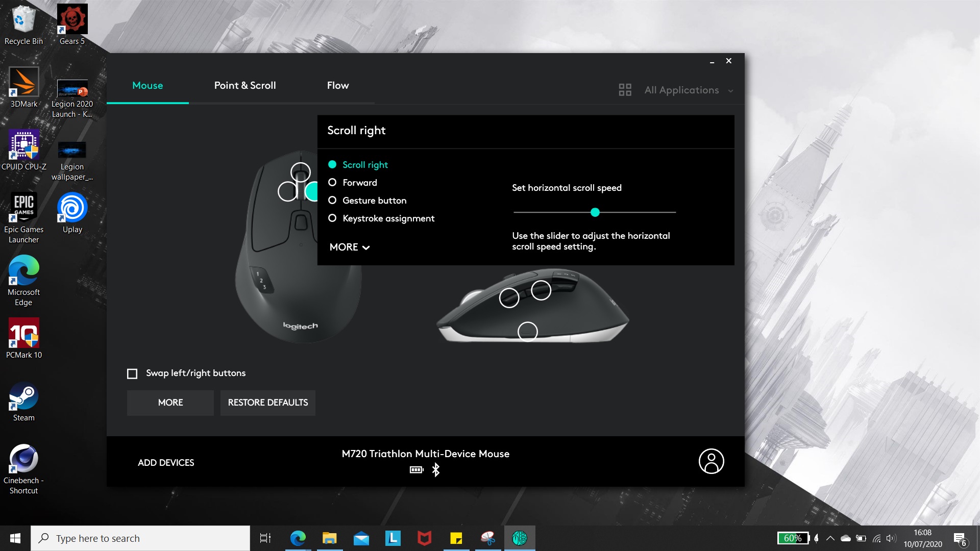Click the All Applications grid icon

click(625, 90)
